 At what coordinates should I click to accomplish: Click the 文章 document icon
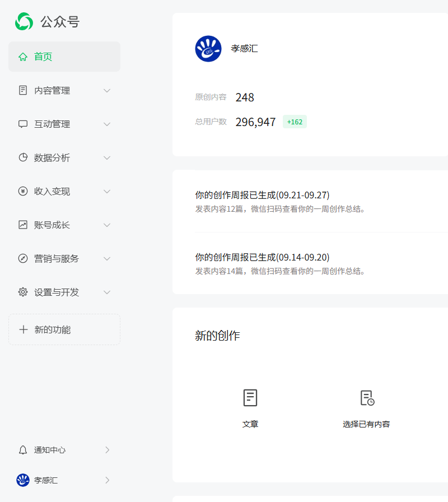(x=250, y=398)
